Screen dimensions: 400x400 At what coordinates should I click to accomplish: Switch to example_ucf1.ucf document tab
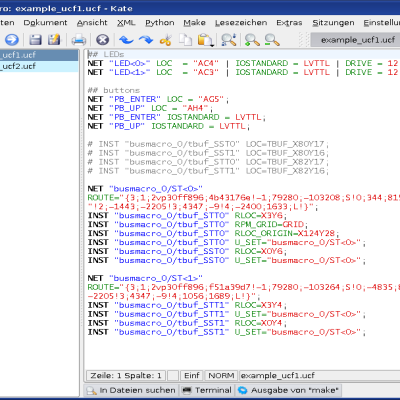tap(355, 40)
